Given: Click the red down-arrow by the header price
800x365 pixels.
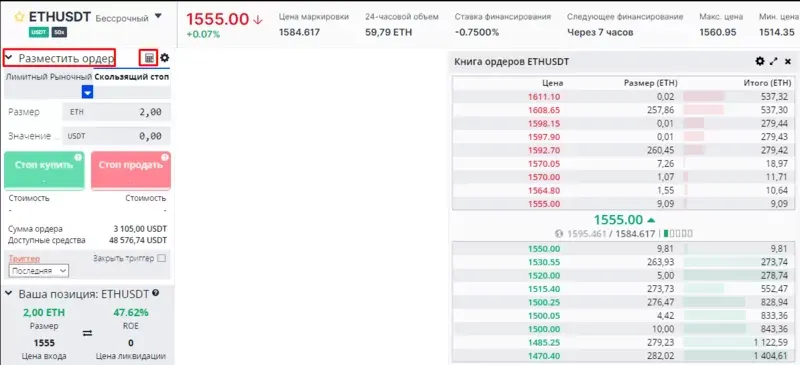Looking at the screenshot, I should click(258, 20).
